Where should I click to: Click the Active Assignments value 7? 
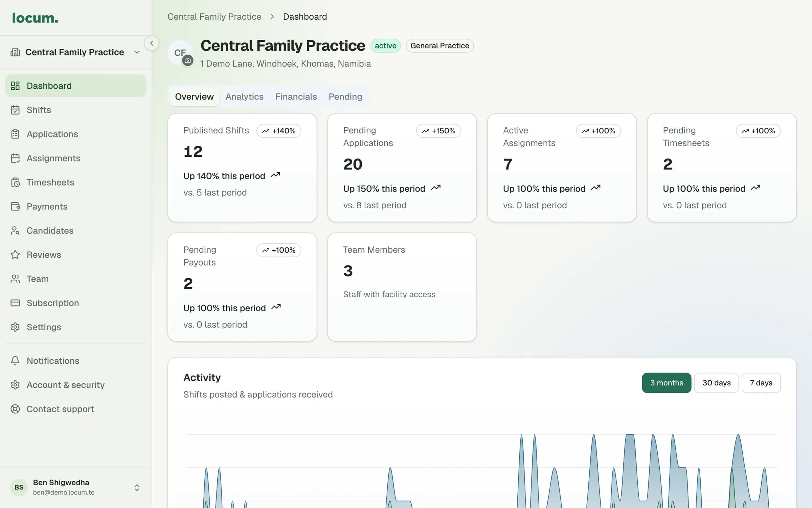coord(507,164)
